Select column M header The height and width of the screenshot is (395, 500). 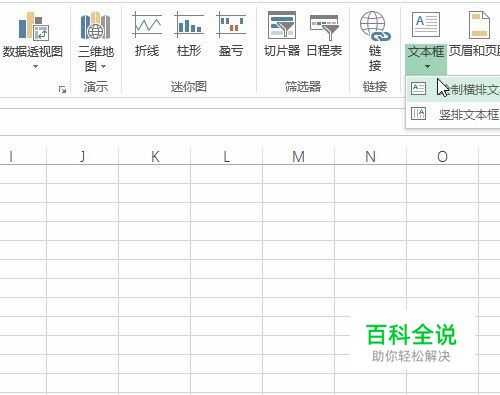pos(298,156)
